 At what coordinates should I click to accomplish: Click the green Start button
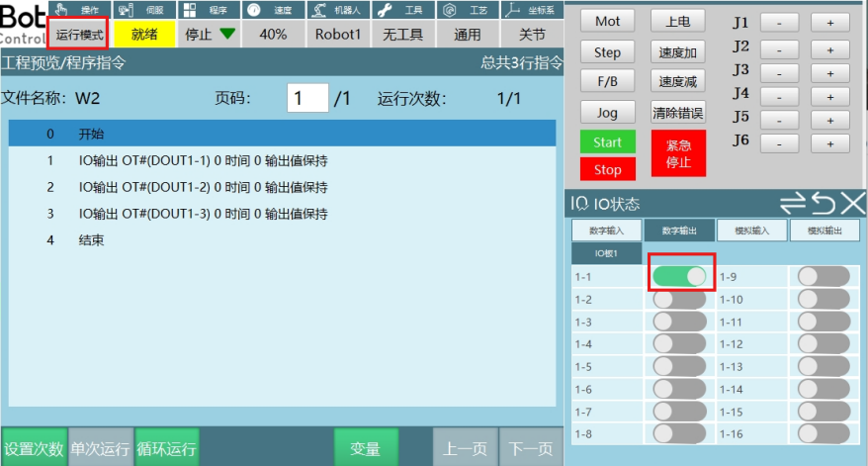tap(607, 142)
